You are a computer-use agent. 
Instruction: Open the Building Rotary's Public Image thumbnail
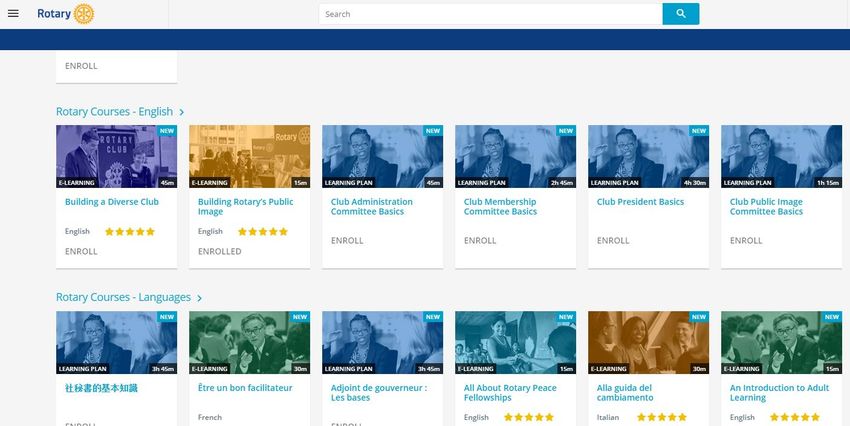249,157
